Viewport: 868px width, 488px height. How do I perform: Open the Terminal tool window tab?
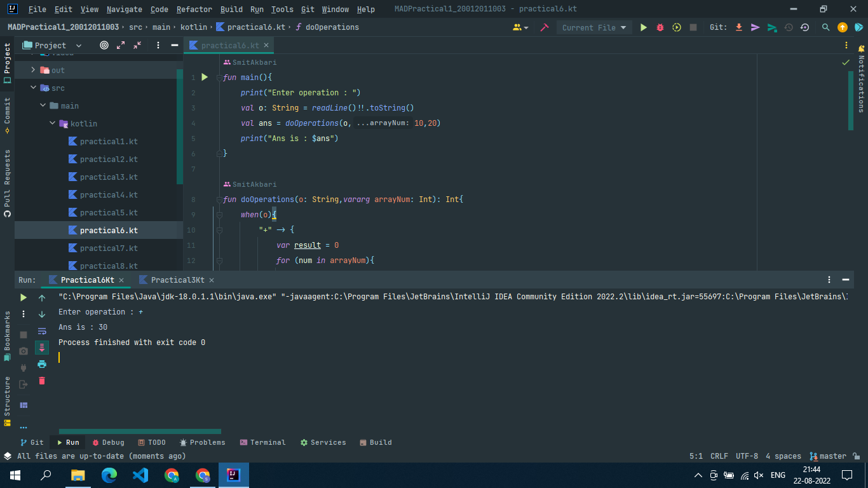click(x=262, y=442)
